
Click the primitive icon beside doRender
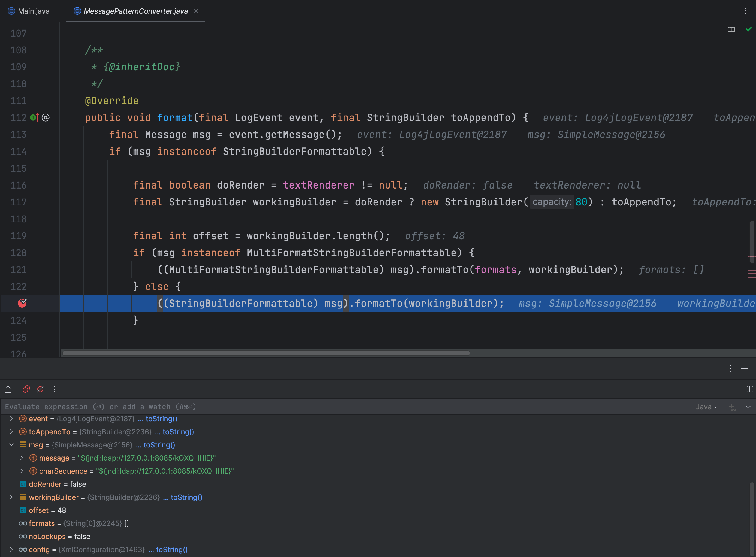point(23,484)
